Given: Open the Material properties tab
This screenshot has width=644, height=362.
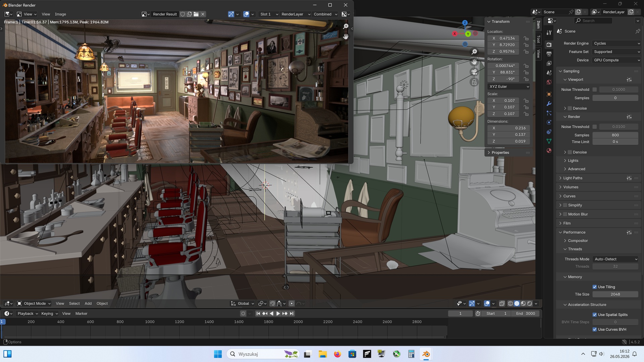Looking at the screenshot, I should 549,150.
